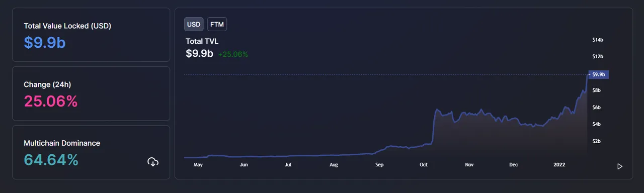Click the Dec label on time axis
The height and width of the screenshot is (193, 644).
point(514,164)
